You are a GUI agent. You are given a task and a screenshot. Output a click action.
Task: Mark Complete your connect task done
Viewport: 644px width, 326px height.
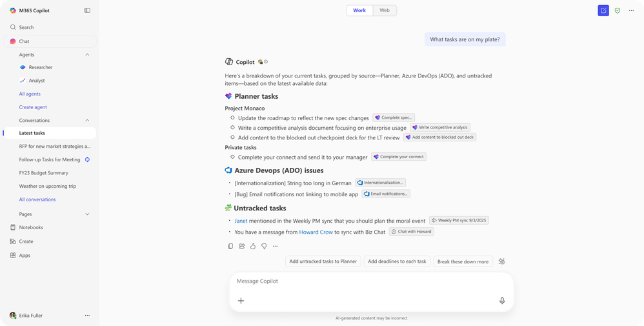233,157
